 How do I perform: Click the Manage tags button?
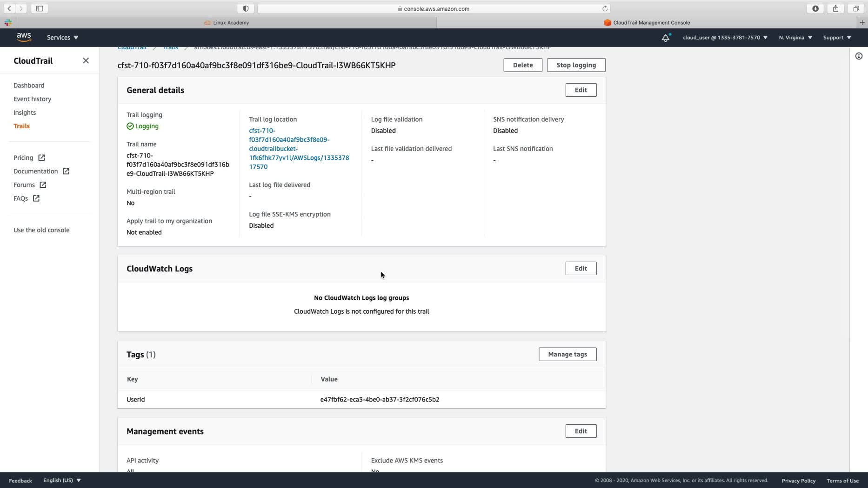click(x=568, y=355)
